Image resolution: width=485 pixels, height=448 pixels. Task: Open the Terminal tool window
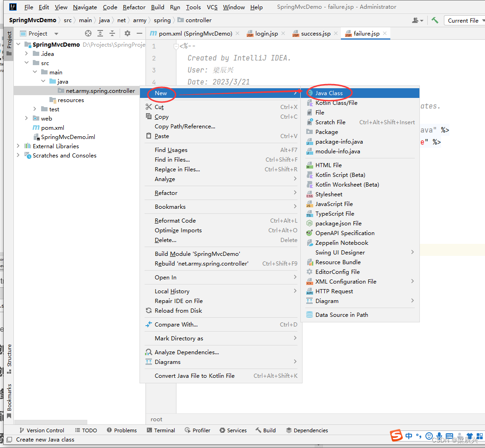[161, 430]
